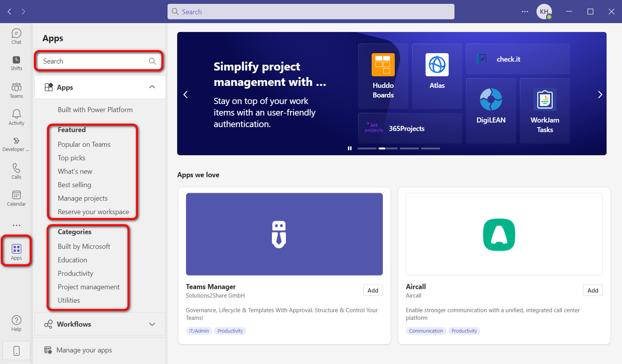Click the mobile device icon at bottom
The height and width of the screenshot is (364, 622).
[16, 351]
